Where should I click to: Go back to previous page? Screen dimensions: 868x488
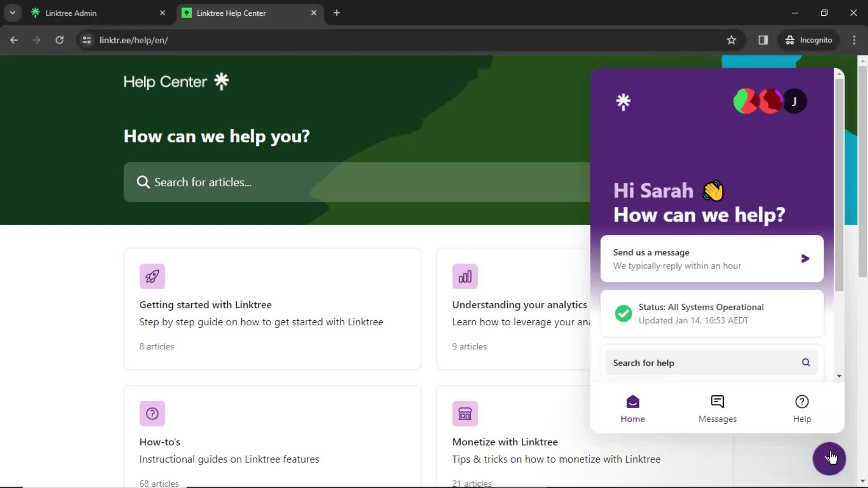click(14, 40)
